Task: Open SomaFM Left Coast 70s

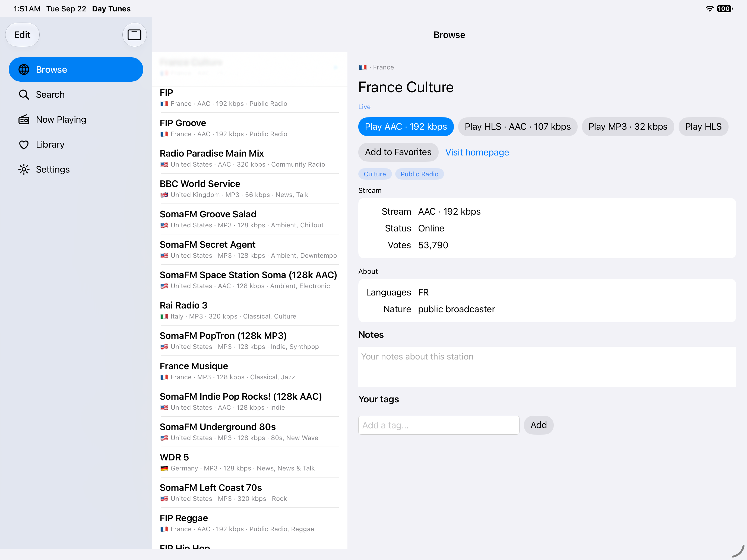Action: [x=249, y=492]
